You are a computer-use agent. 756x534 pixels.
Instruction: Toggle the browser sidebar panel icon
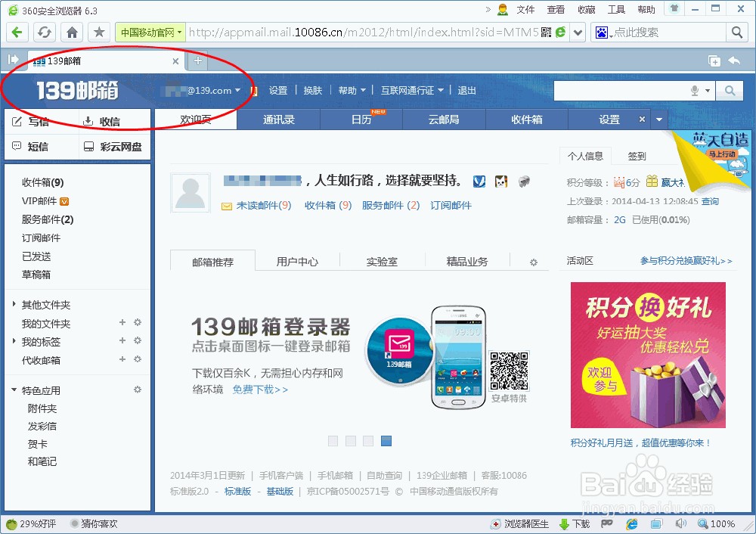pos(13,59)
